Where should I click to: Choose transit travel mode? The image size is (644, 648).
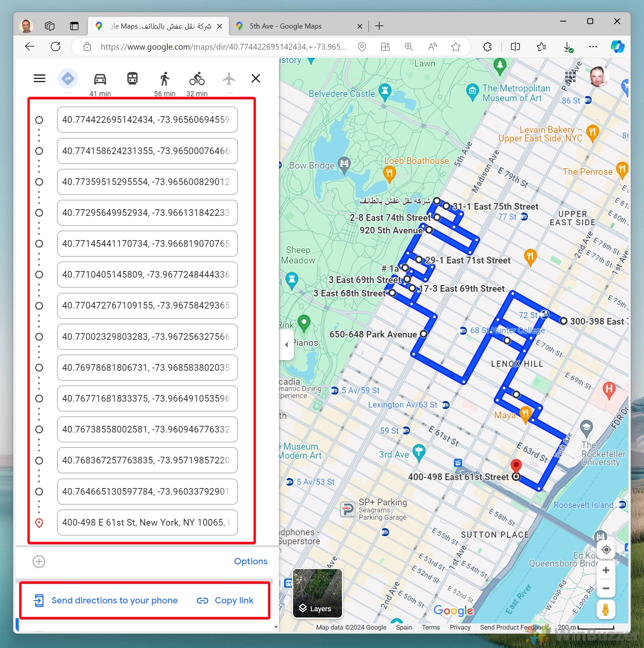click(x=132, y=79)
